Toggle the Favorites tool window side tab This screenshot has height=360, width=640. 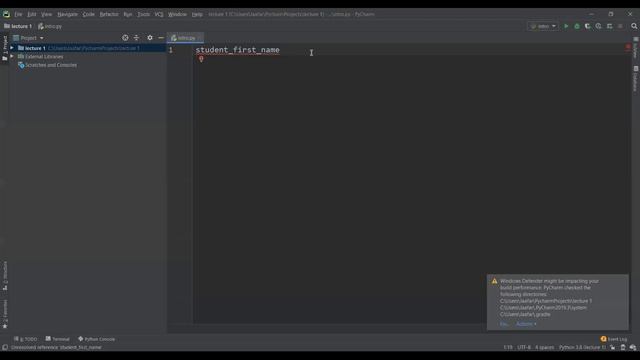pos(5,313)
